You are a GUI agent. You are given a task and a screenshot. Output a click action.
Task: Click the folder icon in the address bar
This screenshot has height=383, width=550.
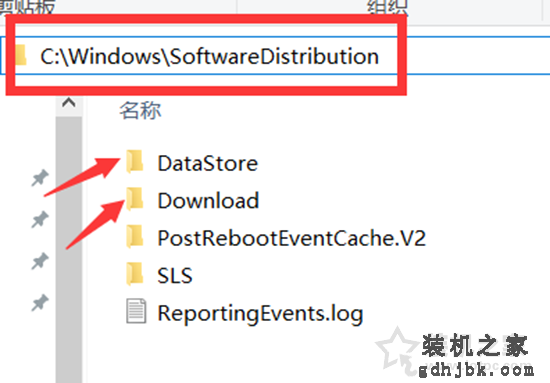[x=21, y=55]
